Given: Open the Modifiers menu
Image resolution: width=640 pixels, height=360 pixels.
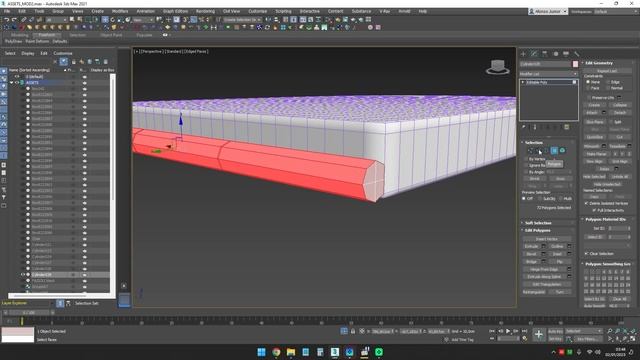Looking at the screenshot, I should [120, 11].
